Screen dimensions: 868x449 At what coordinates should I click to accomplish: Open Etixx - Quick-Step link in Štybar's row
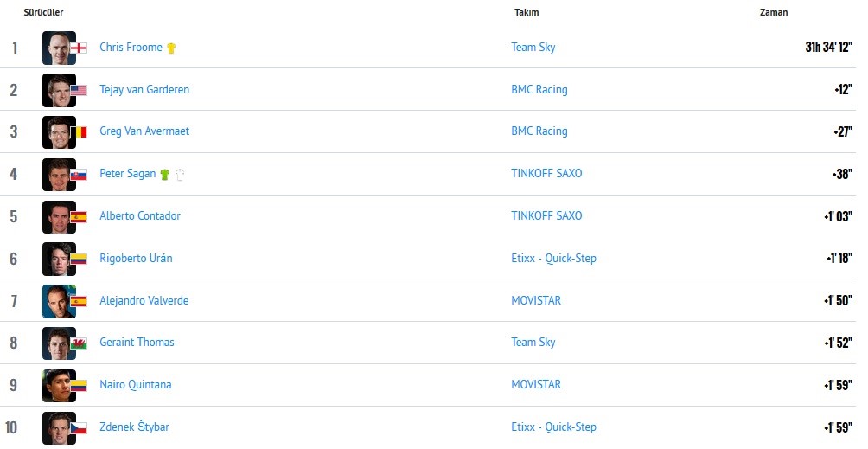553,427
